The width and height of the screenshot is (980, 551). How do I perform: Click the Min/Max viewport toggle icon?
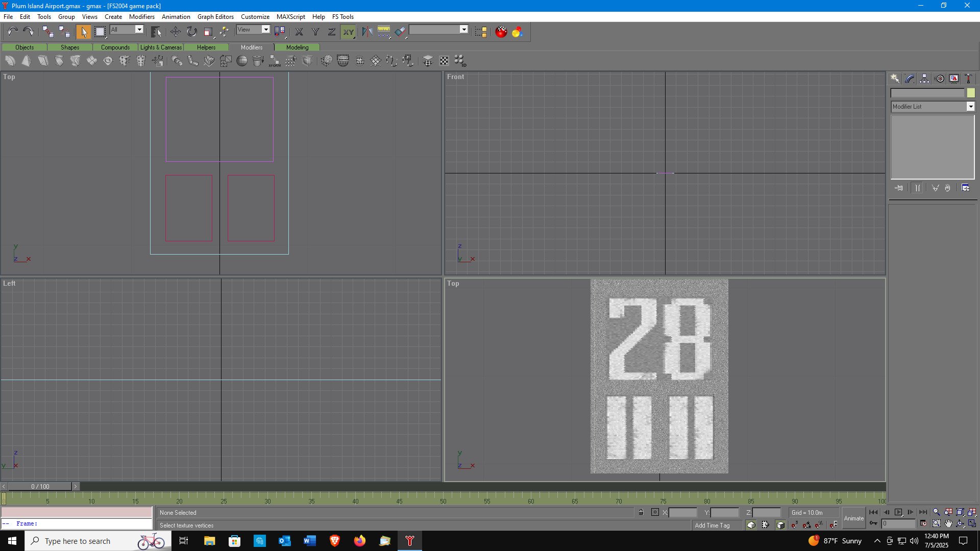point(972,523)
